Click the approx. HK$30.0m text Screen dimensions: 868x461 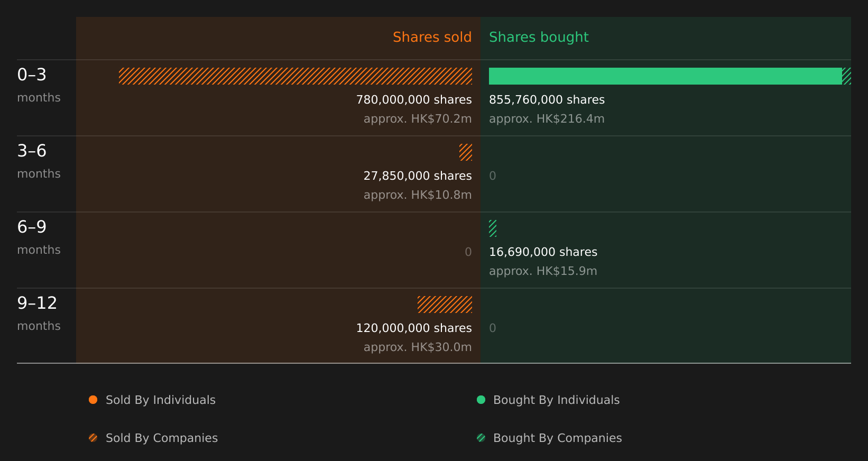click(x=418, y=347)
